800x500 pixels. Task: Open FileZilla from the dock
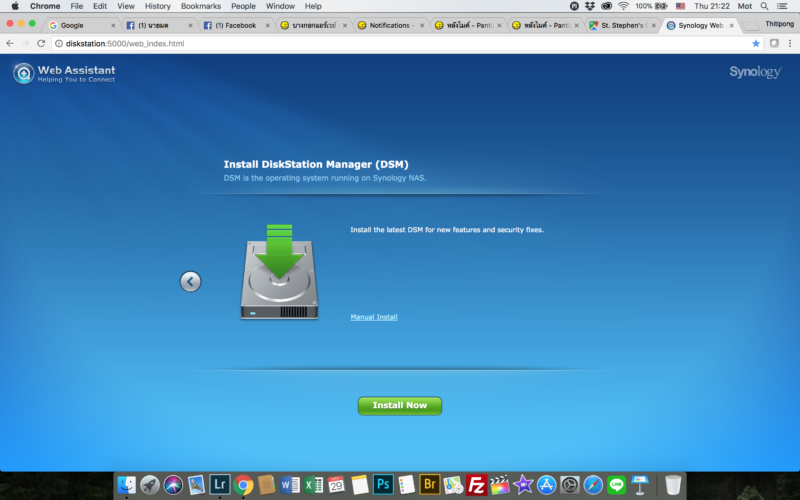tap(476, 485)
